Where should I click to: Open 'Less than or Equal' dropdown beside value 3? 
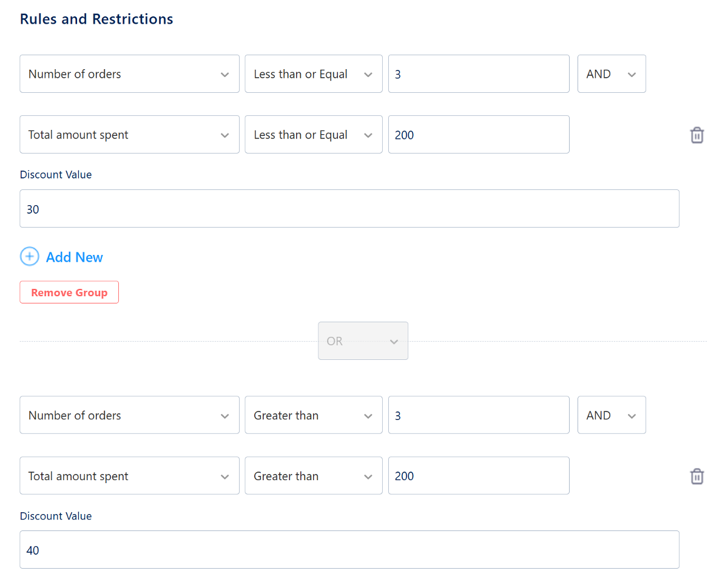pyautogui.click(x=313, y=74)
